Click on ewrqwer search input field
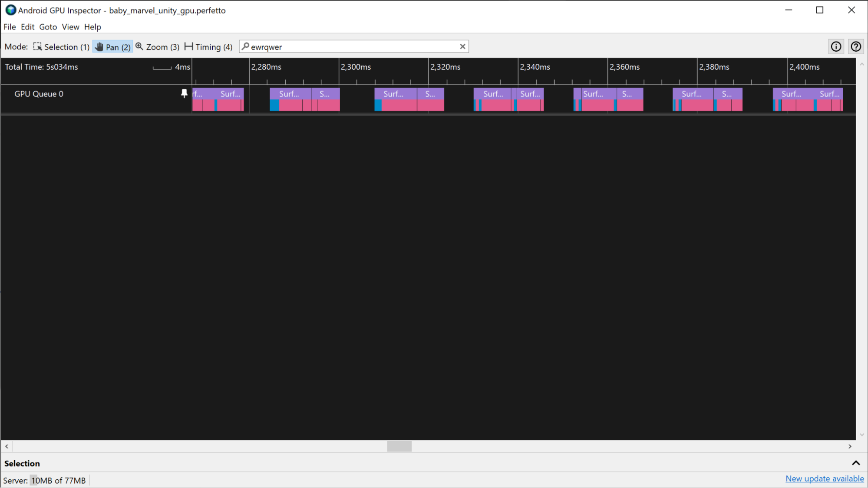This screenshot has width=868, height=488. click(x=354, y=46)
